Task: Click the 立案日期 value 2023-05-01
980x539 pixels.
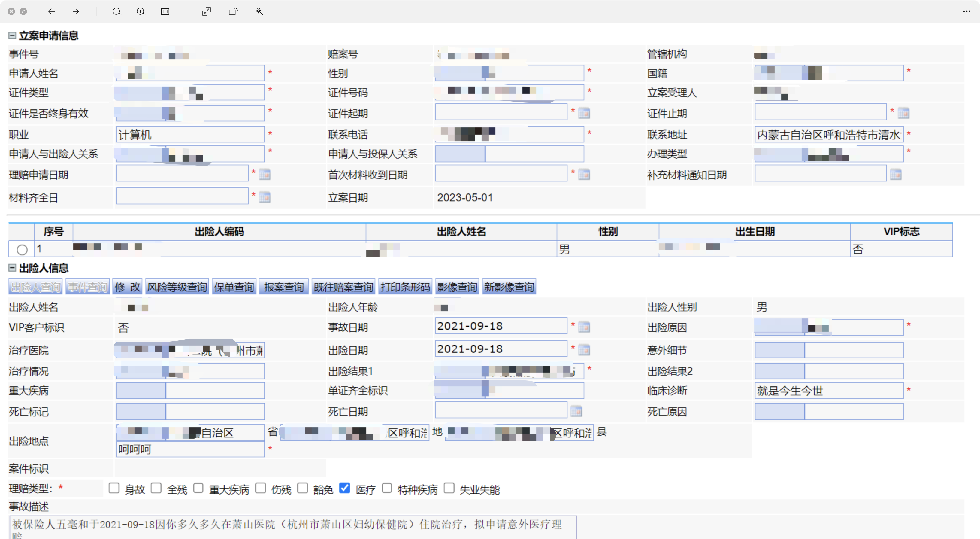Action: tap(465, 198)
